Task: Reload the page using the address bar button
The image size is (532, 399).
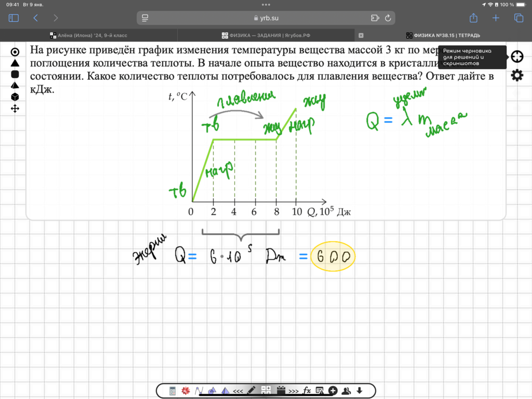Action: coord(388,18)
